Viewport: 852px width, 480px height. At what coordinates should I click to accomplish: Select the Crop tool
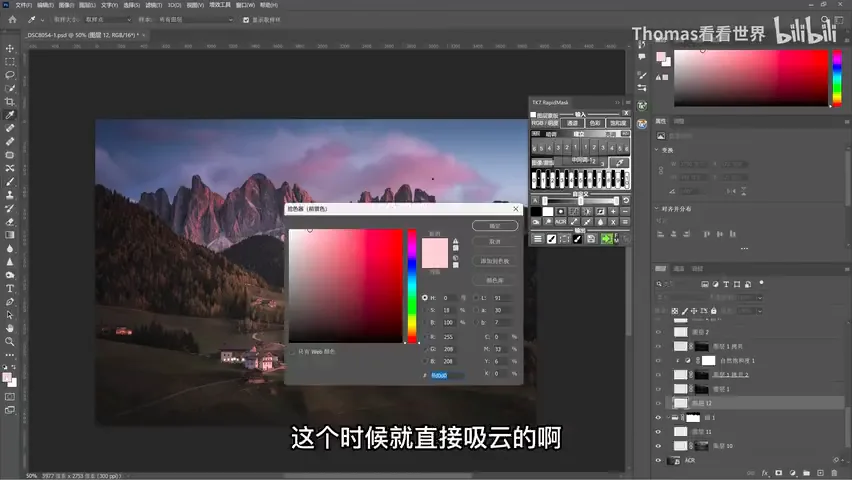pos(10,102)
